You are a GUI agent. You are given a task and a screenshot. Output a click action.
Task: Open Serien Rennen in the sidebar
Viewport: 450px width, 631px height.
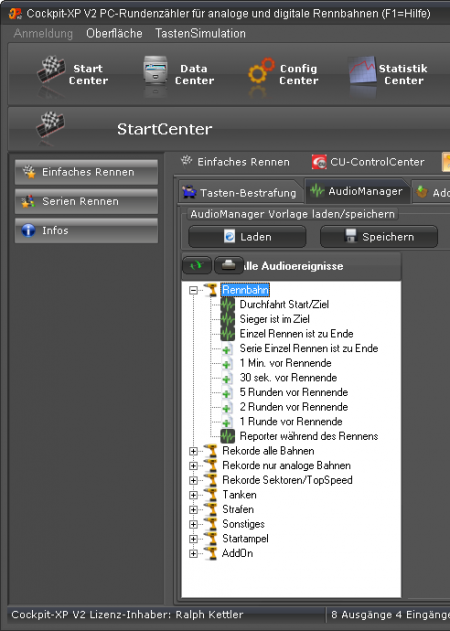click(x=86, y=201)
